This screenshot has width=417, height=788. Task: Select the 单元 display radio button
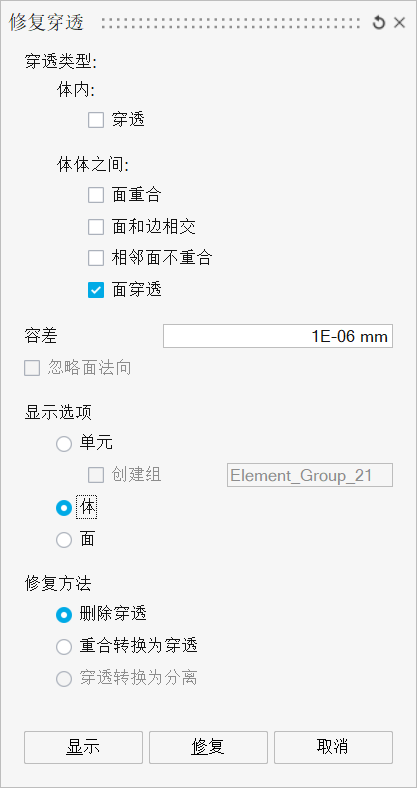coord(64,444)
